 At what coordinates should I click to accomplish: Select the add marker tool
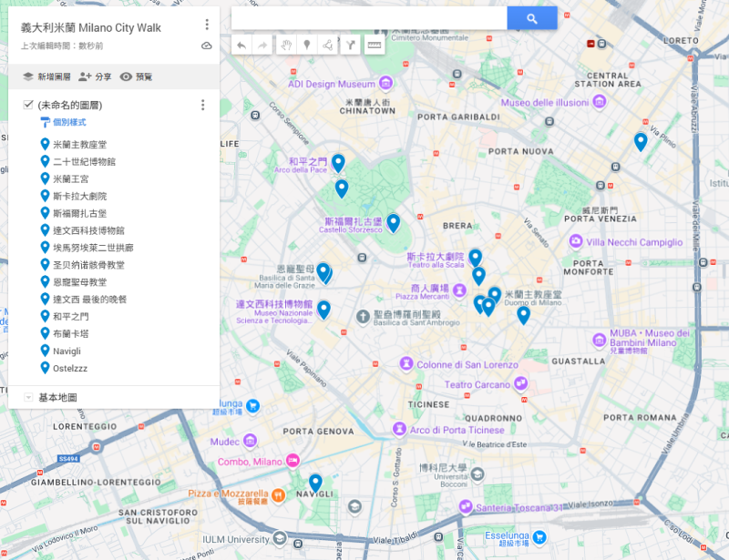point(306,45)
